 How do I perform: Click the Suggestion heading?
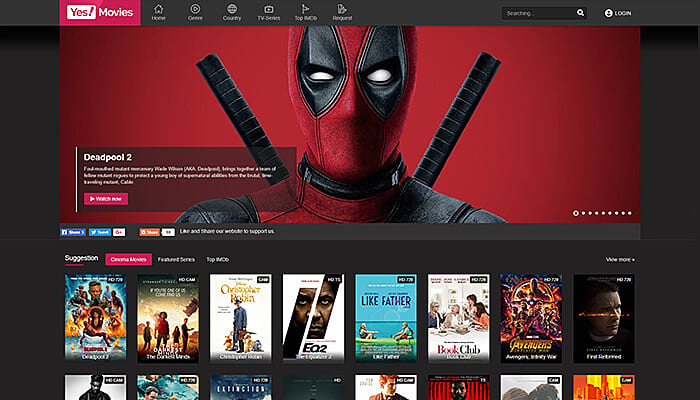point(81,258)
